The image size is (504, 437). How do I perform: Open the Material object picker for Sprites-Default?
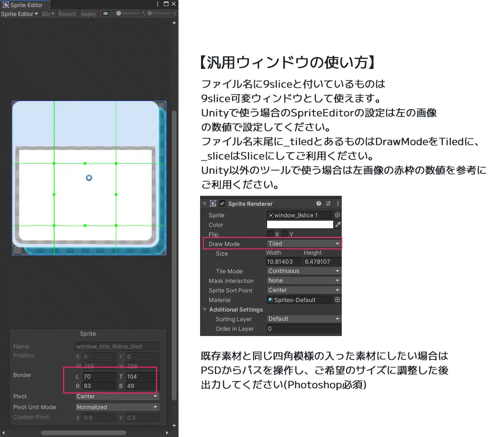[x=337, y=300]
